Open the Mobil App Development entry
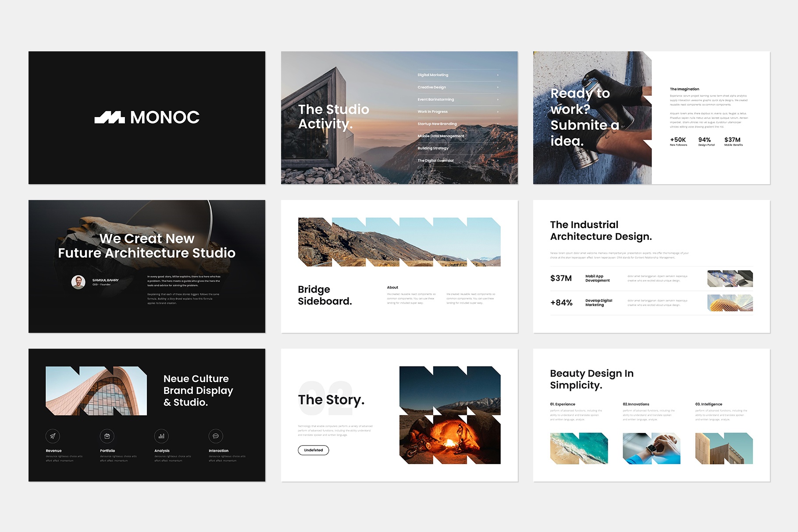This screenshot has height=532, width=798. (x=597, y=278)
